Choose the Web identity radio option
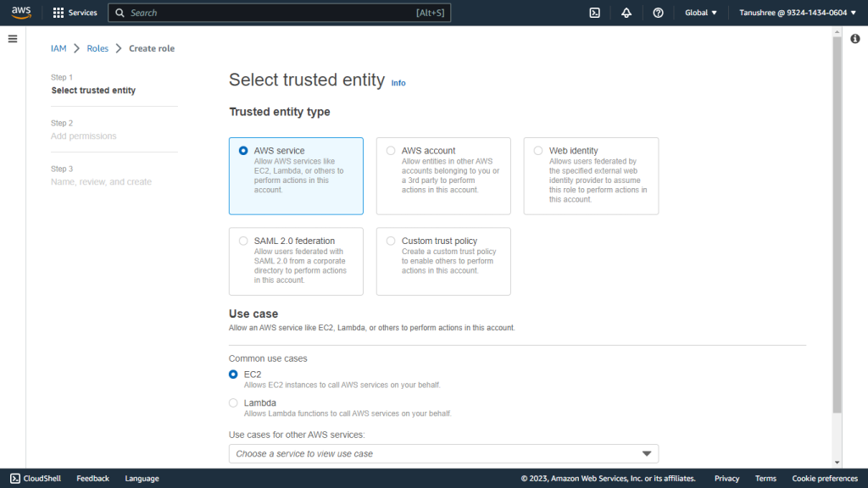The width and height of the screenshot is (868, 488). (x=538, y=151)
